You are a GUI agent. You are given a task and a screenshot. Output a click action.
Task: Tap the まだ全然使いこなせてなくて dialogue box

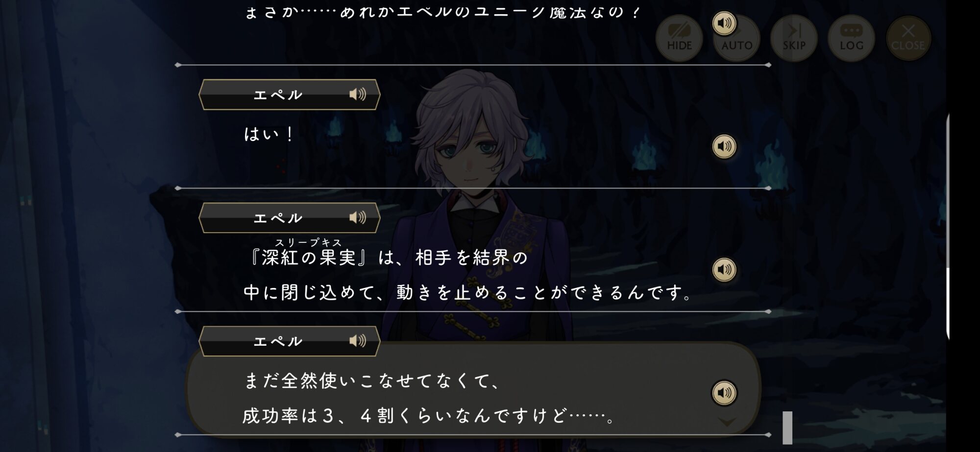click(473, 388)
